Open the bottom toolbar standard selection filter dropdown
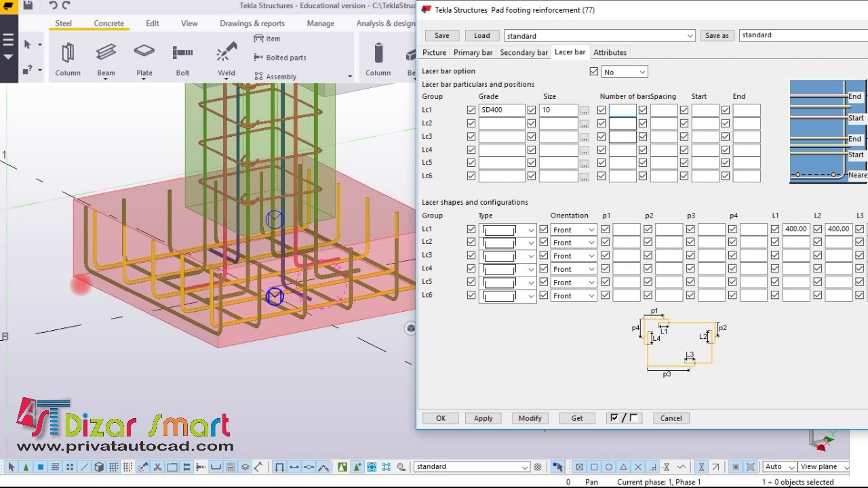The width and height of the screenshot is (868, 488). pyautogui.click(x=471, y=467)
